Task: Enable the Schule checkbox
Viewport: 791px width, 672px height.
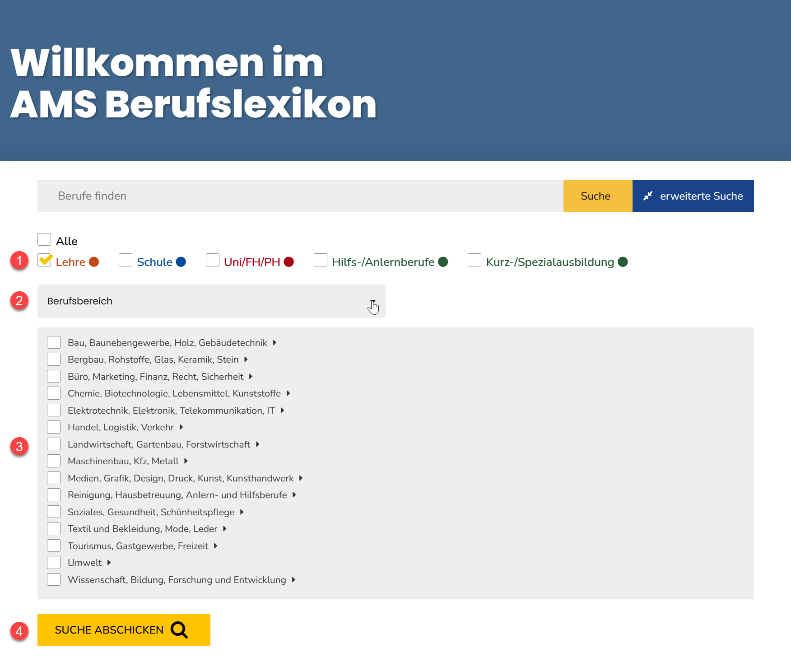Action: [x=126, y=260]
